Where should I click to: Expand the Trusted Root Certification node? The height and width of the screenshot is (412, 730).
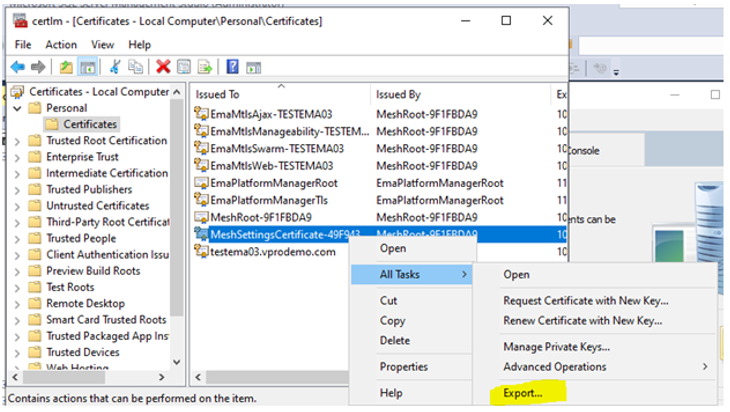point(17,141)
